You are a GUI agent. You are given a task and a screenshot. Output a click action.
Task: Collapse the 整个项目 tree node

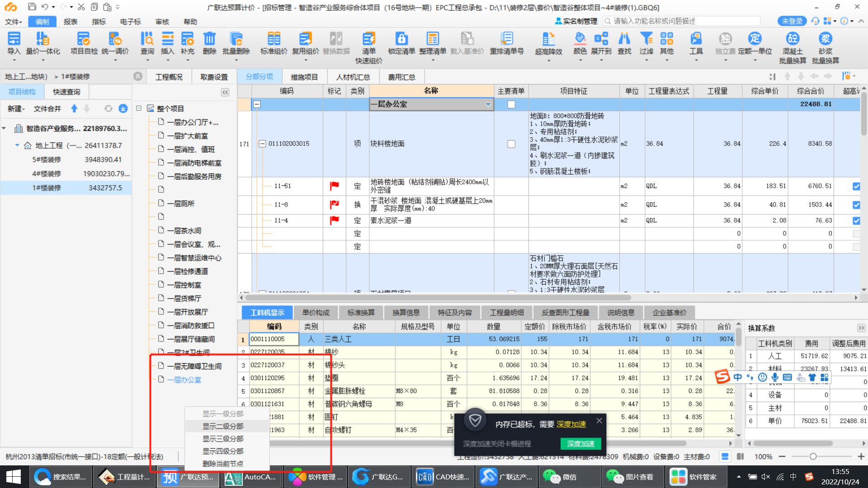139,108
